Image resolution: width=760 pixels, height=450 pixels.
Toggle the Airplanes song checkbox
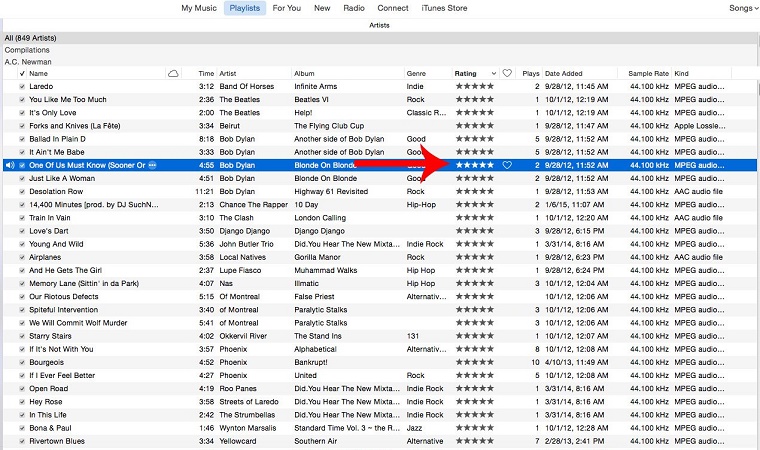click(x=22, y=257)
